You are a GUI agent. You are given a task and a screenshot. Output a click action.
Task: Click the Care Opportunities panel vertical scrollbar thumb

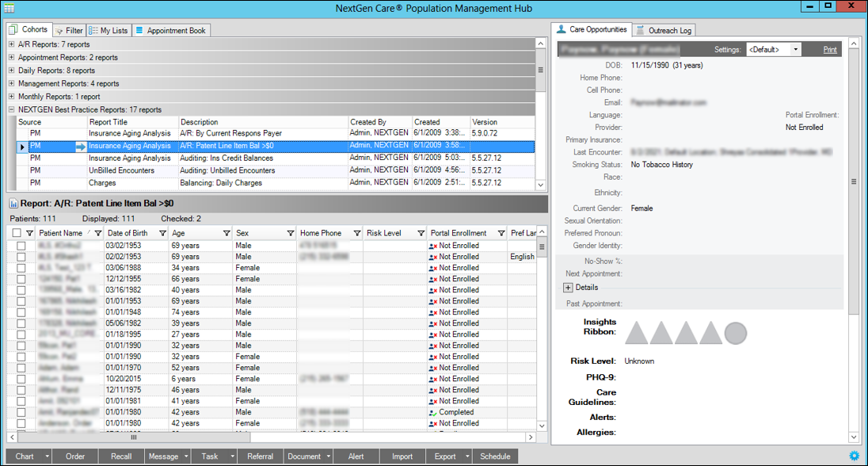click(x=854, y=181)
